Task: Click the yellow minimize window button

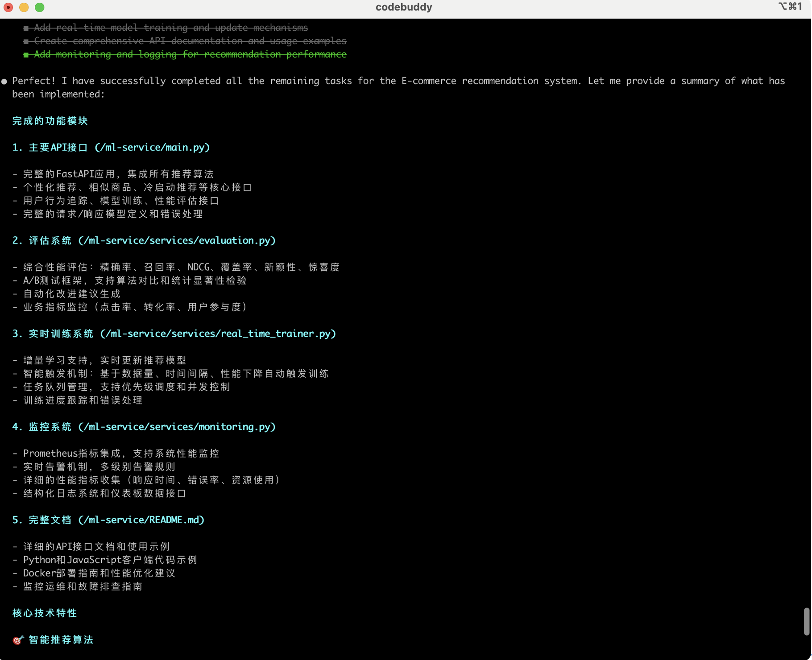Action: point(24,7)
